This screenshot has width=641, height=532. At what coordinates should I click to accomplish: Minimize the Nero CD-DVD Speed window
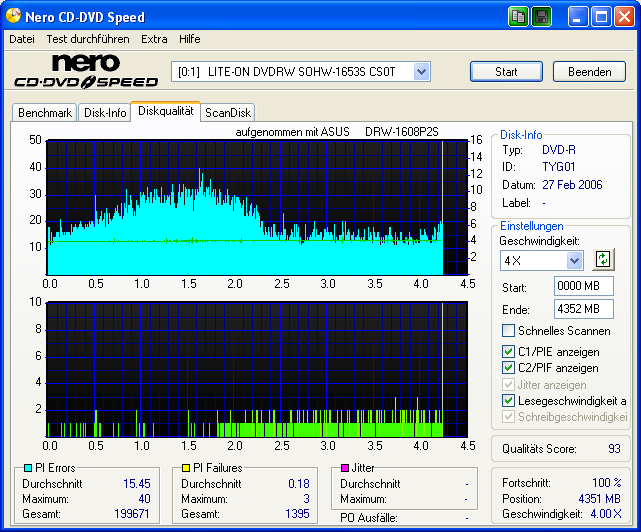pos(578,17)
